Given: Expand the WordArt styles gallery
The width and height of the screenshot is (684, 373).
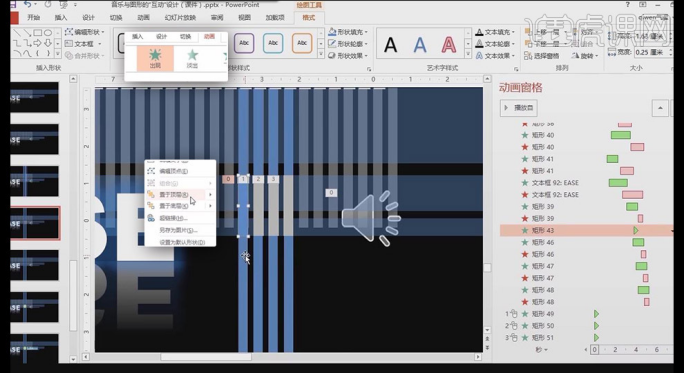Looking at the screenshot, I should click(468, 55).
